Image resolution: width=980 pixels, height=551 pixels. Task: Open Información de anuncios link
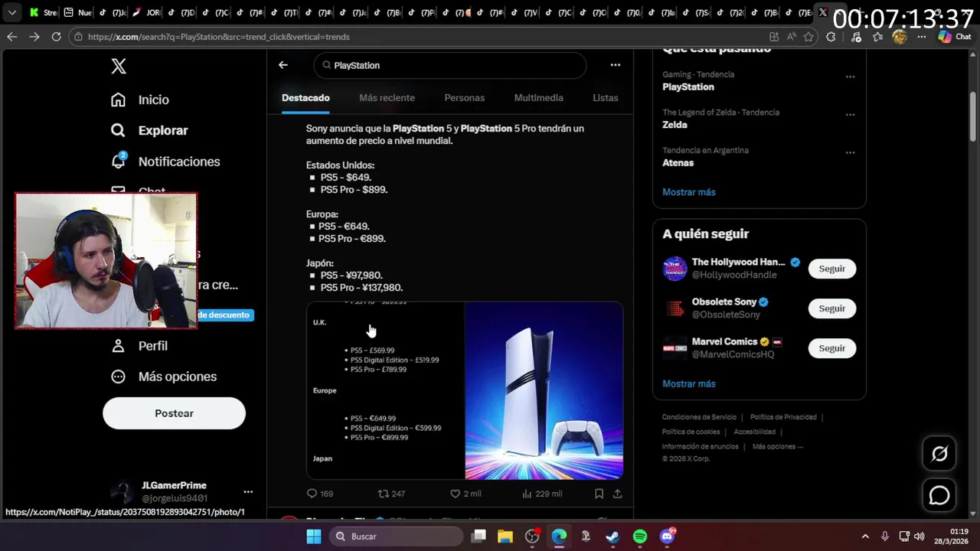coord(700,446)
